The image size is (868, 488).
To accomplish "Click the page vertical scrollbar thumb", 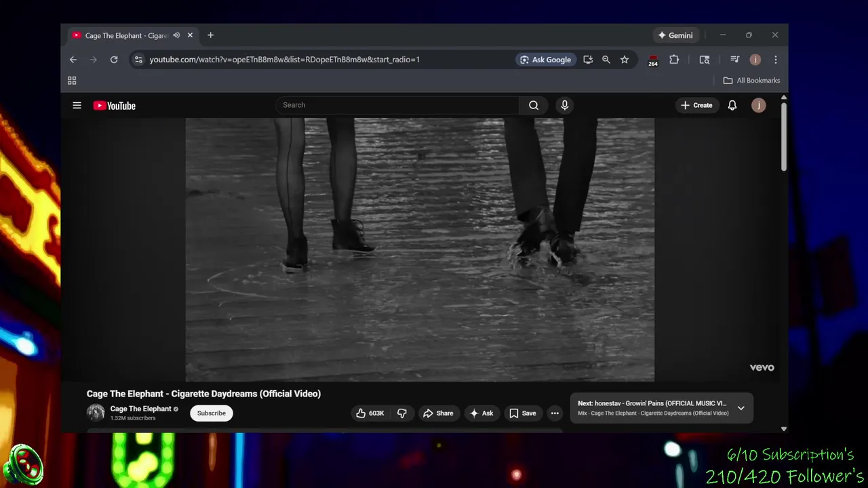I will [x=784, y=136].
